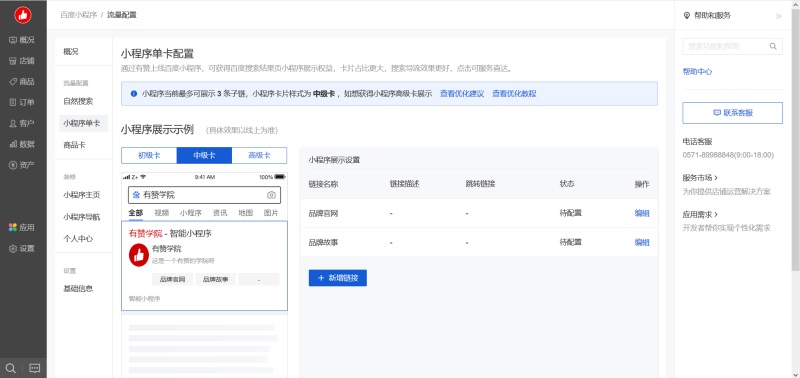Open 商品卡 in the secondary menu
The image size is (800, 378).
tap(74, 145)
